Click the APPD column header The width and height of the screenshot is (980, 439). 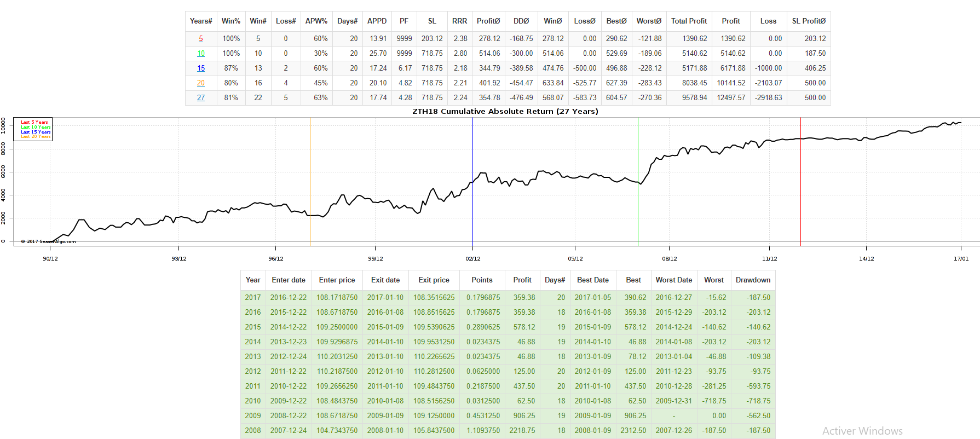click(377, 21)
